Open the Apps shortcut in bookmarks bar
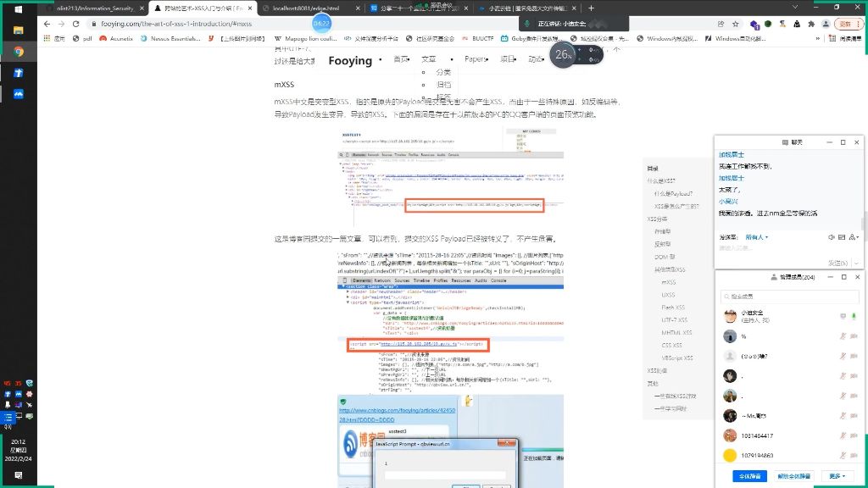This screenshot has width=868, height=488. click(54, 38)
